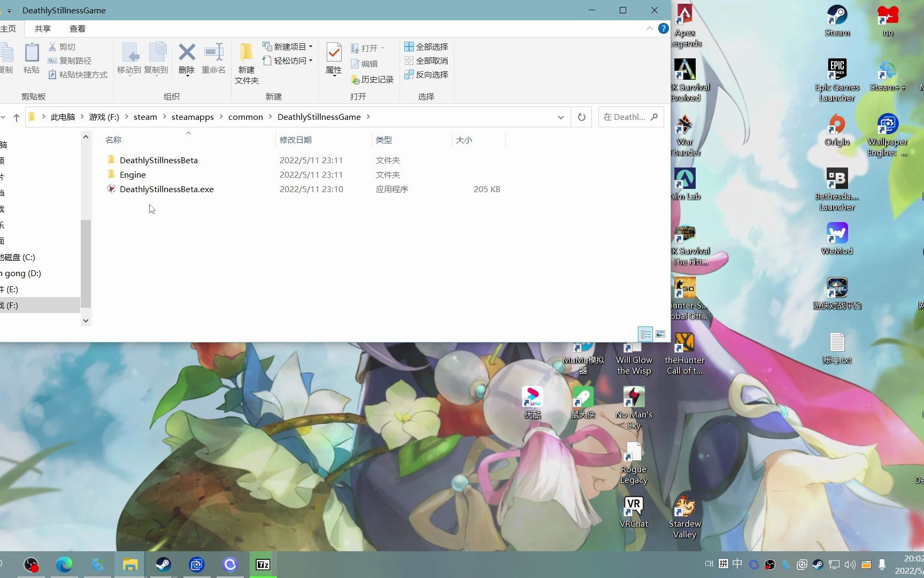
Task: Open the 7-Zip icon in the taskbar
Action: [x=263, y=565]
